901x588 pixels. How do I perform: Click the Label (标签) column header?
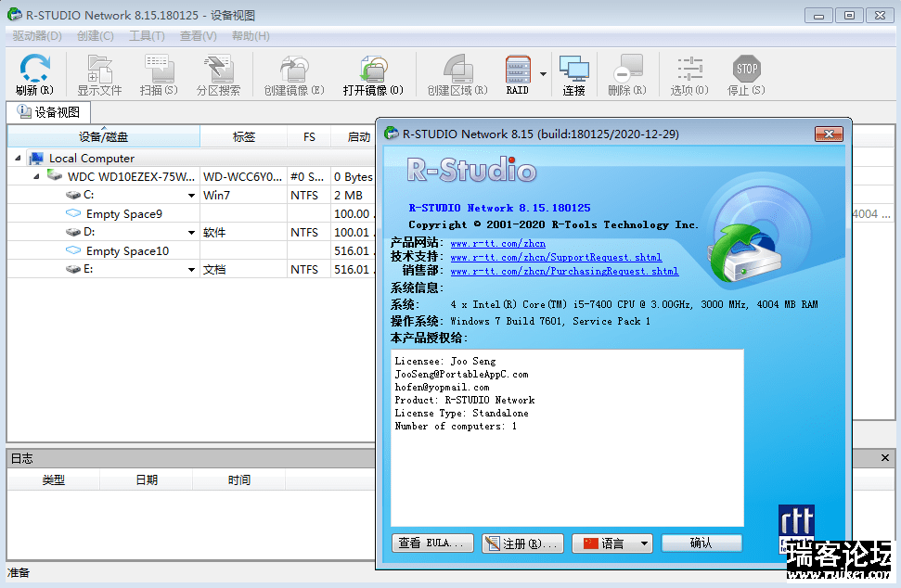[244, 136]
